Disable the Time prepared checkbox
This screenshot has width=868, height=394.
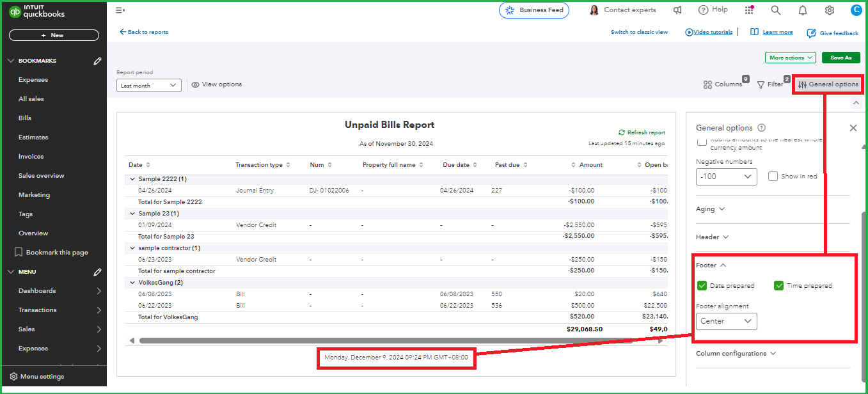pos(779,285)
